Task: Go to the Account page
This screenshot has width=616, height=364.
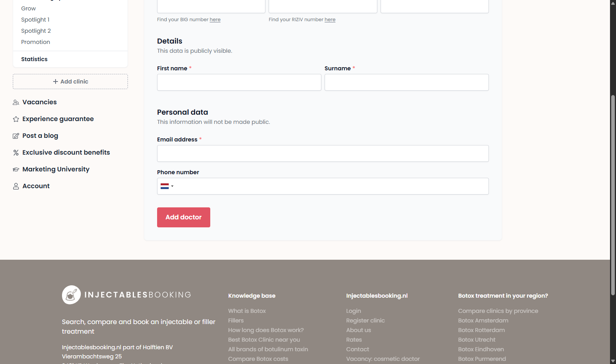Action: click(36, 186)
